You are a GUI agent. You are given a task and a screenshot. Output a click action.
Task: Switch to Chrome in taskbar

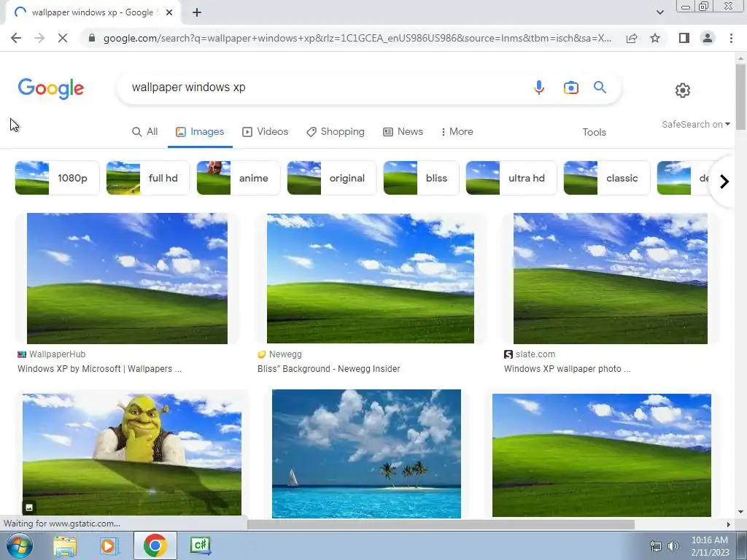pyautogui.click(x=155, y=545)
